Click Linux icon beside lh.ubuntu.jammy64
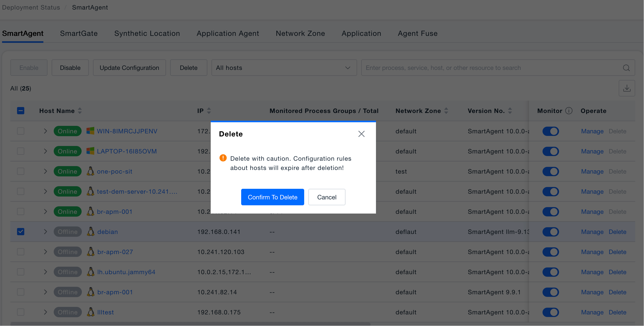 click(x=91, y=272)
